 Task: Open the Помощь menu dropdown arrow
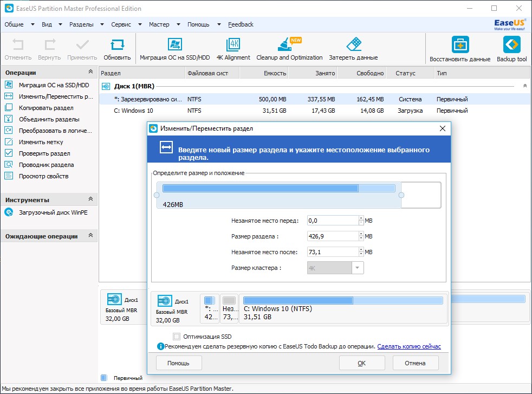[219, 24]
